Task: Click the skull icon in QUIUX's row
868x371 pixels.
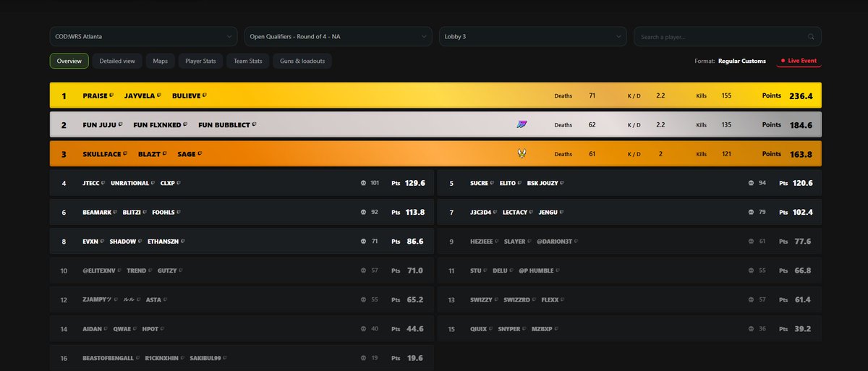Action: point(751,329)
